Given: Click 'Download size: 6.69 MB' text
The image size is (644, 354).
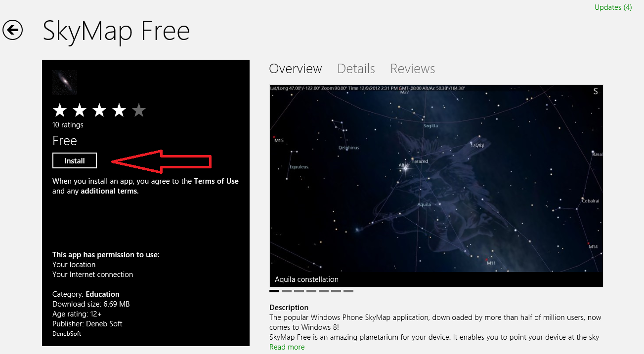Looking at the screenshot, I should 91,304.
